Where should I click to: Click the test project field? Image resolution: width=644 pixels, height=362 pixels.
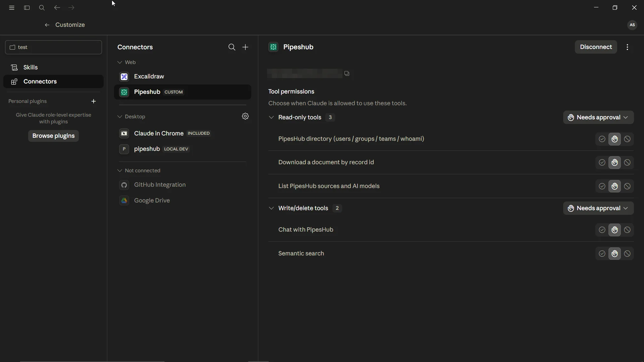point(53,47)
